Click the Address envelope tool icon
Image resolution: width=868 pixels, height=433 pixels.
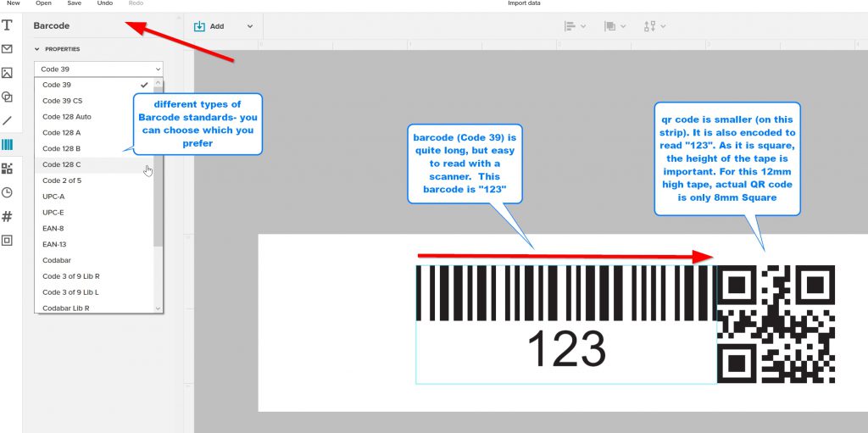[x=8, y=49]
